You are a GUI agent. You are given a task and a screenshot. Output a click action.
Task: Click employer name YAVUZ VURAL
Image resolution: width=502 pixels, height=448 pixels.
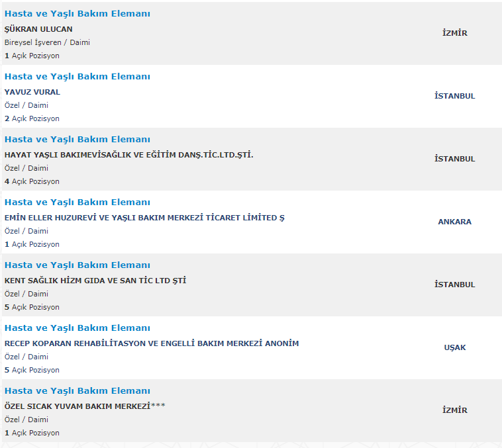tap(32, 92)
